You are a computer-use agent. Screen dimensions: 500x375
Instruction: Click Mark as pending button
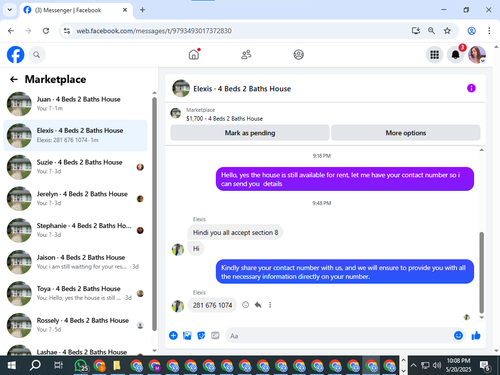pyautogui.click(x=250, y=133)
